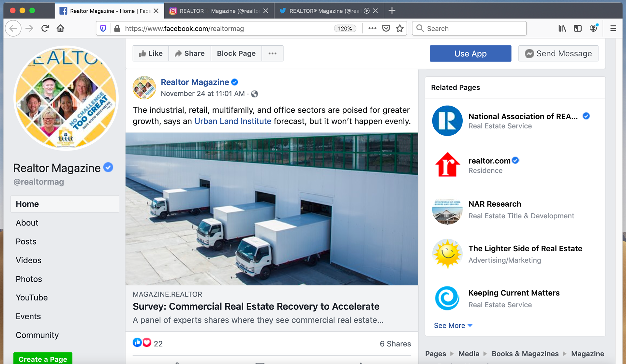626x364 pixels.
Task: Open page options ellipsis next to Block Page
Action: (x=272, y=53)
